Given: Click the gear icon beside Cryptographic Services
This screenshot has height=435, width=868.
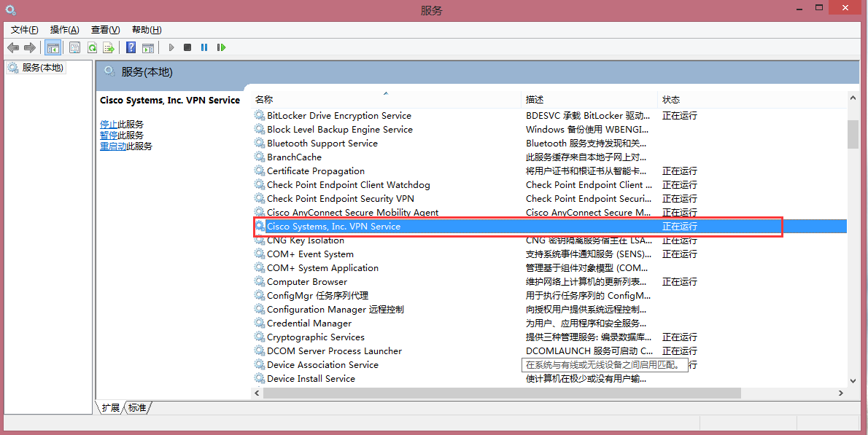Looking at the screenshot, I should point(259,337).
